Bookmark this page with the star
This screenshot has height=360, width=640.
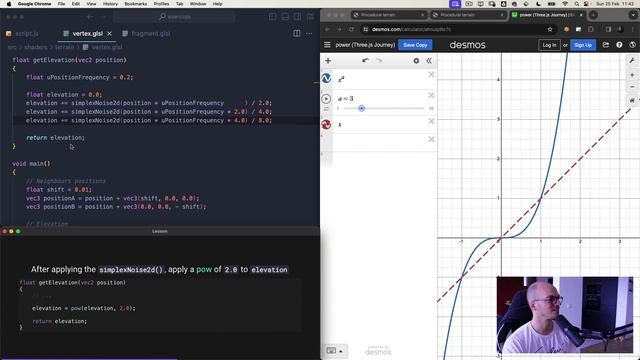tap(550, 29)
